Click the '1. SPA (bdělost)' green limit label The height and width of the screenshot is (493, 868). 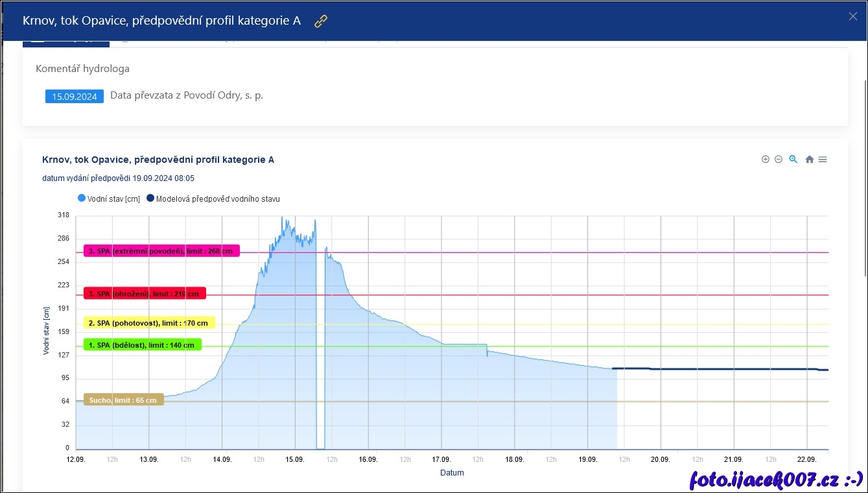(143, 345)
